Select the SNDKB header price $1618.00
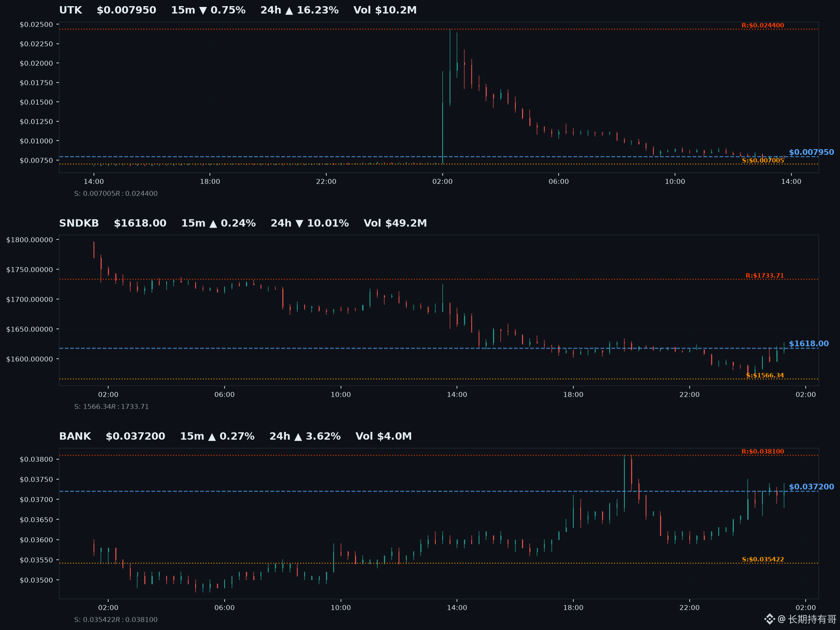Image resolution: width=840 pixels, height=630 pixels. coord(140,223)
